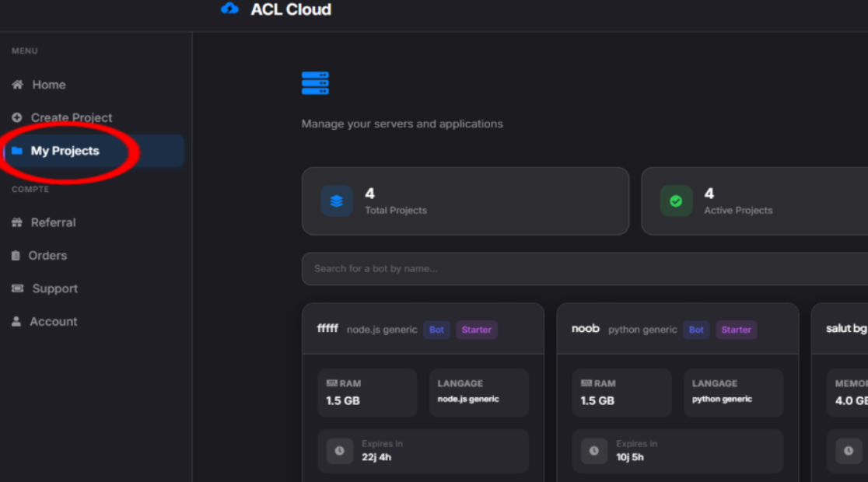Toggle the Bot badge on the fffff project
The height and width of the screenshot is (482, 868).
(x=436, y=330)
